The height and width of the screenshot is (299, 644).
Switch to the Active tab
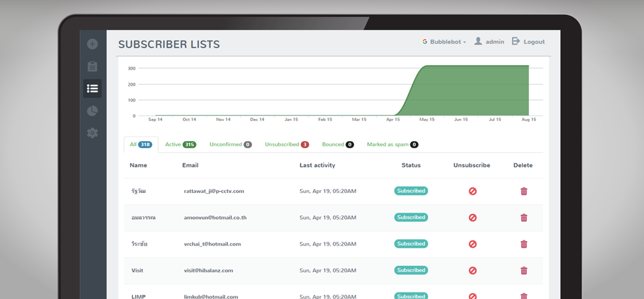click(180, 144)
